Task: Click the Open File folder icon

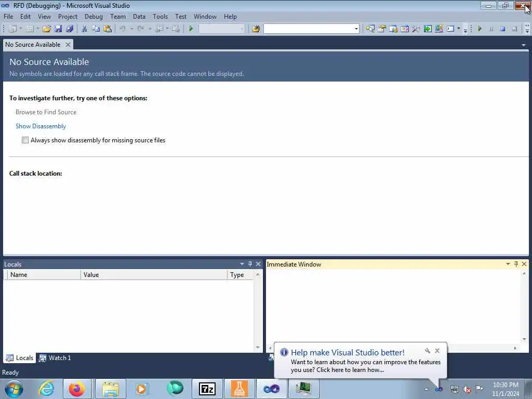Action: (x=46, y=29)
